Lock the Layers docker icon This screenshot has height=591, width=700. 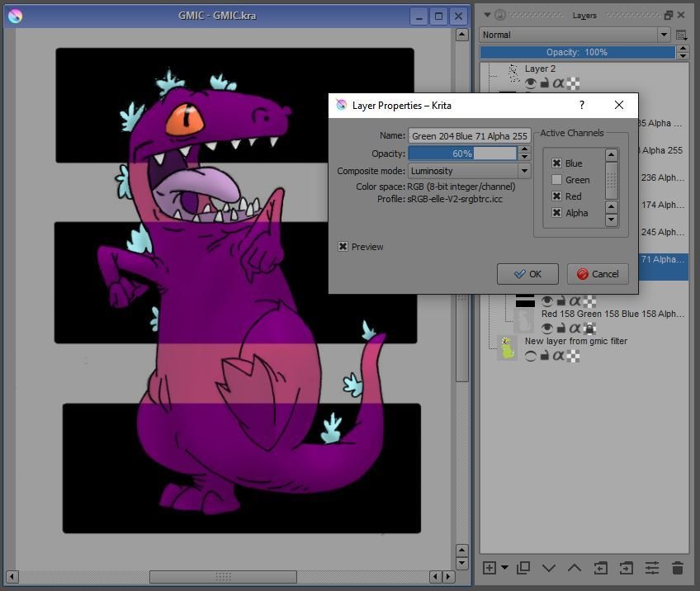click(x=500, y=15)
